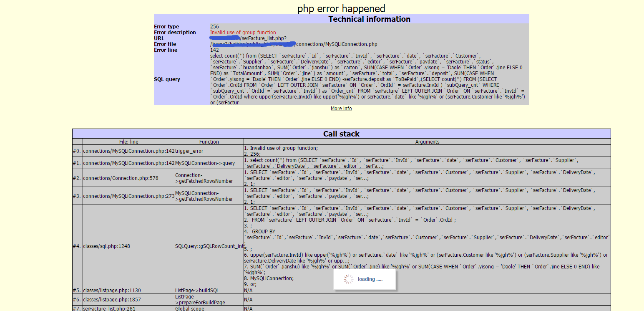Screen dimensions: 644x311
Task: Click 'GROUP BY' argument text in row #4
Action: 264,232
